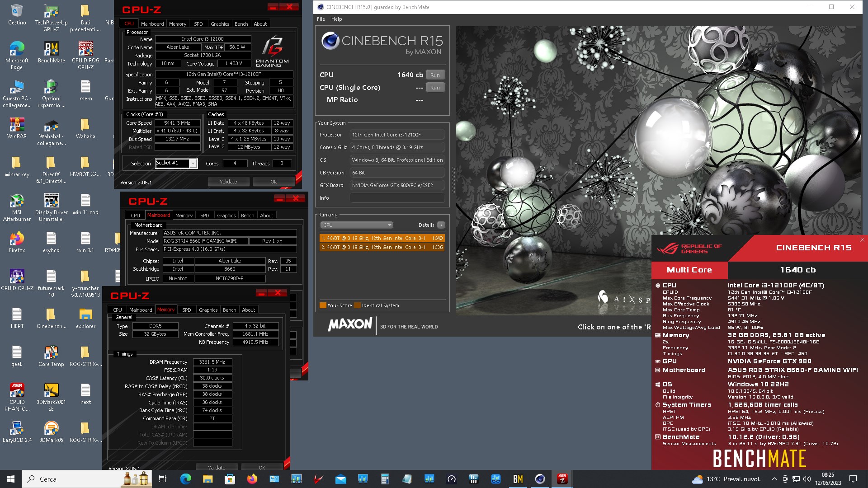The height and width of the screenshot is (488, 868).
Task: Open the WinRAR desktop icon
Action: pos(17,128)
